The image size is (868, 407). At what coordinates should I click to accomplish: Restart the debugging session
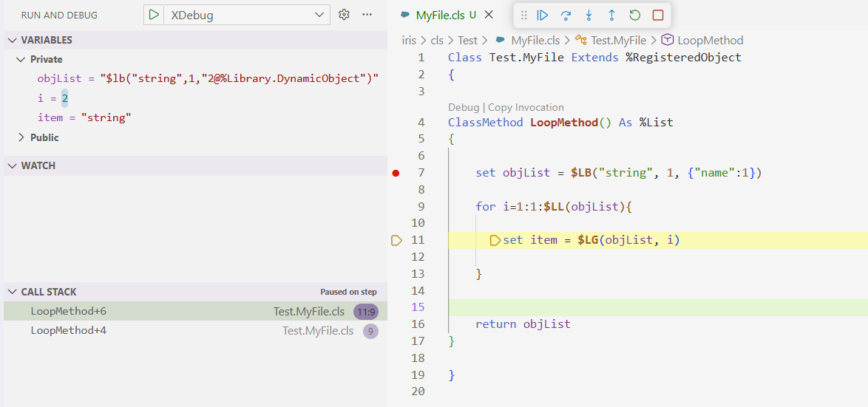pos(634,15)
